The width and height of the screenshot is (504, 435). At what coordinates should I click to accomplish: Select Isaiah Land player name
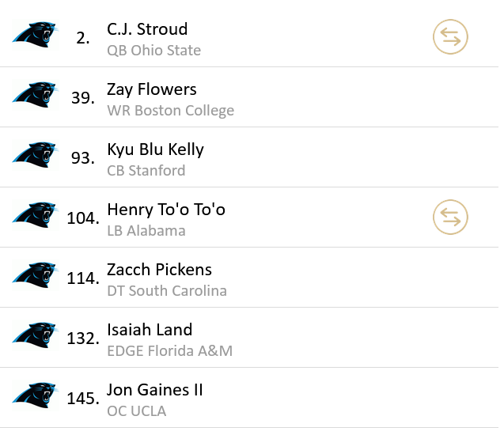click(x=150, y=330)
